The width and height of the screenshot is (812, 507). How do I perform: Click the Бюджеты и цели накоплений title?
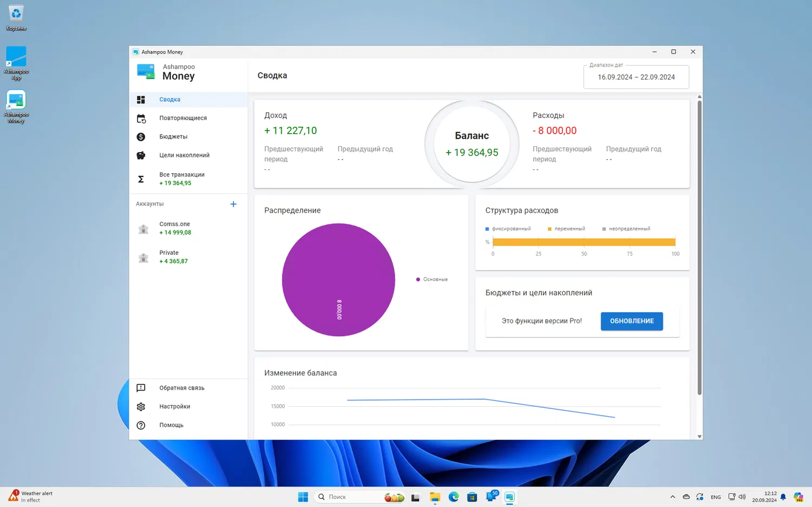pyautogui.click(x=539, y=293)
